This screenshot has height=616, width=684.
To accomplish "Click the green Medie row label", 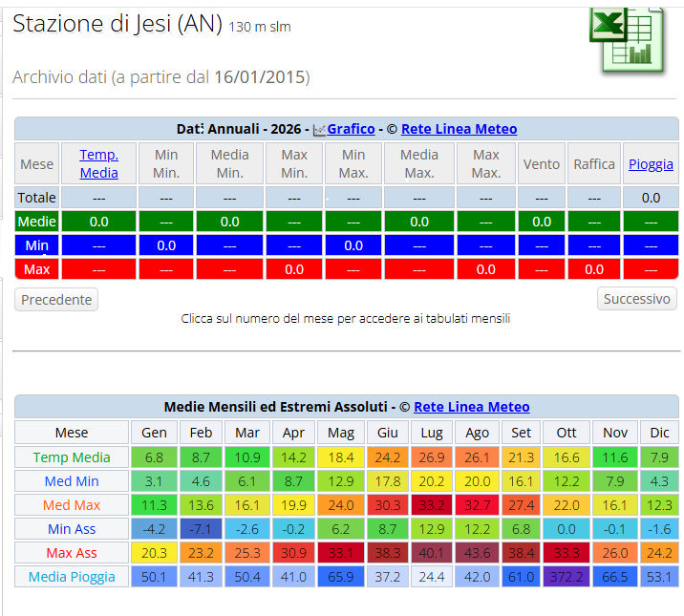I will coord(36,222).
